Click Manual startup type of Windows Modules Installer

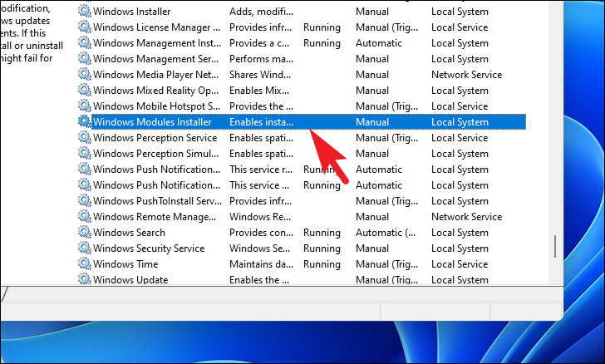coord(372,122)
